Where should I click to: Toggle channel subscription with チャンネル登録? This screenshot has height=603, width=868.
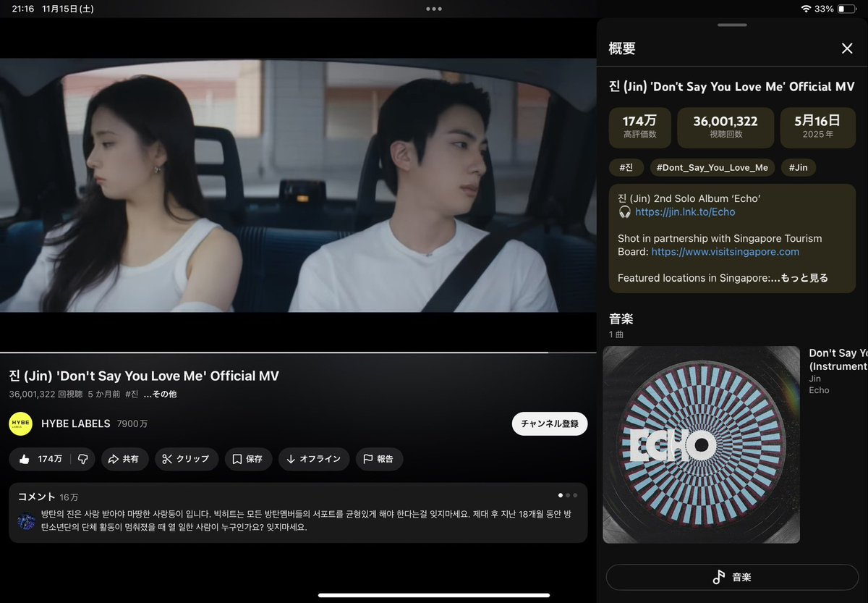pyautogui.click(x=549, y=423)
